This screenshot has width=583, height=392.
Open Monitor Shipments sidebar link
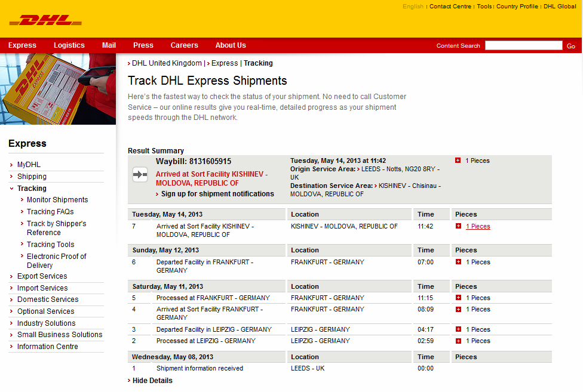tap(57, 200)
